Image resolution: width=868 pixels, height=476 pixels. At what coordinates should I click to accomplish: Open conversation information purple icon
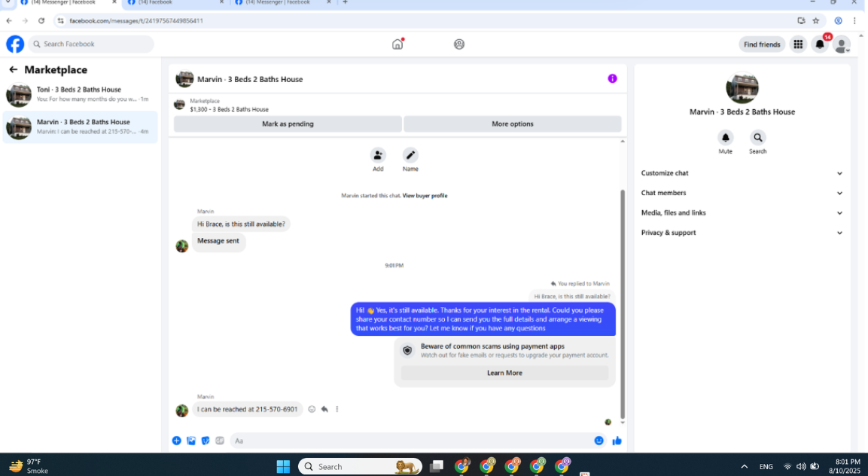pyautogui.click(x=612, y=78)
